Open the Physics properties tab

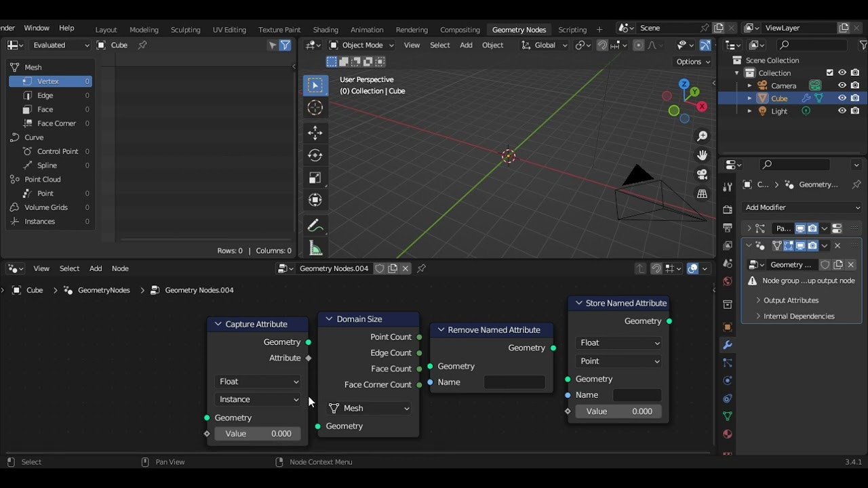(728, 380)
